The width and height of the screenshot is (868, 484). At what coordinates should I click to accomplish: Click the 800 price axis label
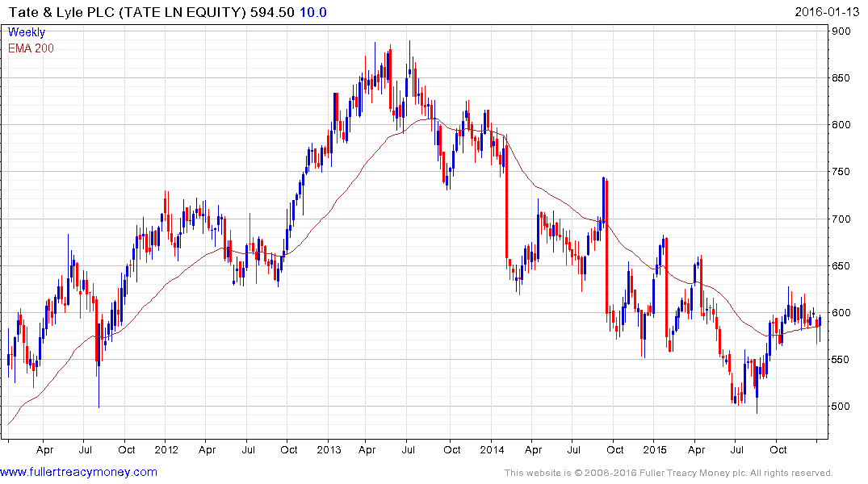(841, 125)
